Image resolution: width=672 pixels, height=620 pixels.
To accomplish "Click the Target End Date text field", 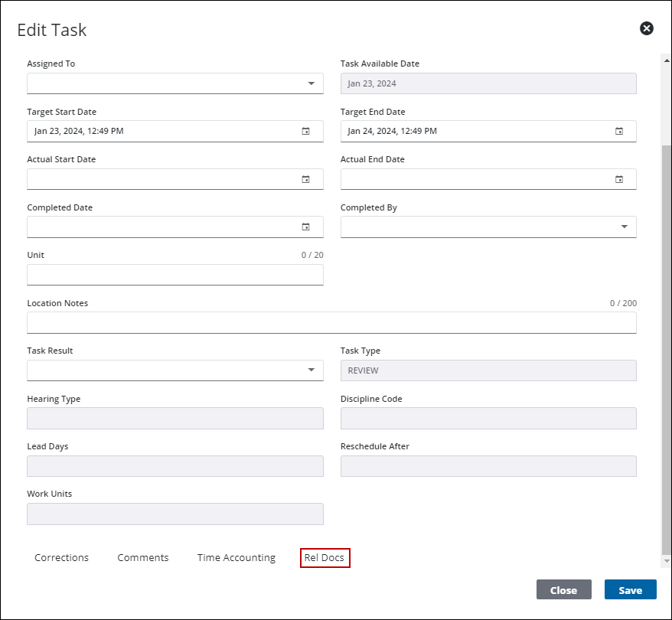I will point(475,132).
